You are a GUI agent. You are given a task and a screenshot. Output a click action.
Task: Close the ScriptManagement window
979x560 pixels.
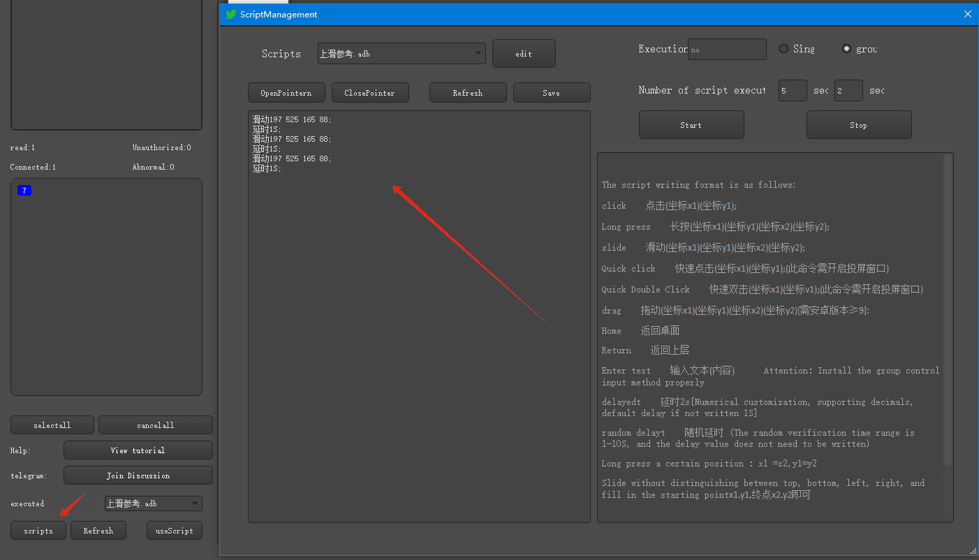pyautogui.click(x=967, y=14)
